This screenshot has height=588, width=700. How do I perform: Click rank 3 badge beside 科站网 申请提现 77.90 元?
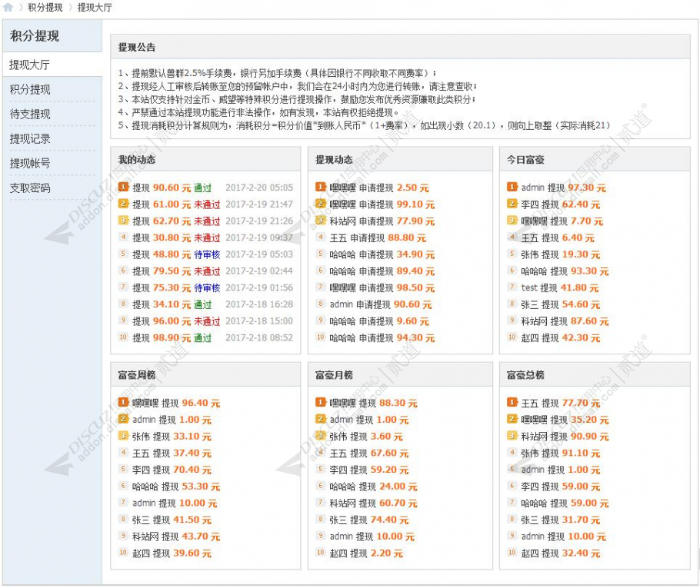pyautogui.click(x=321, y=221)
